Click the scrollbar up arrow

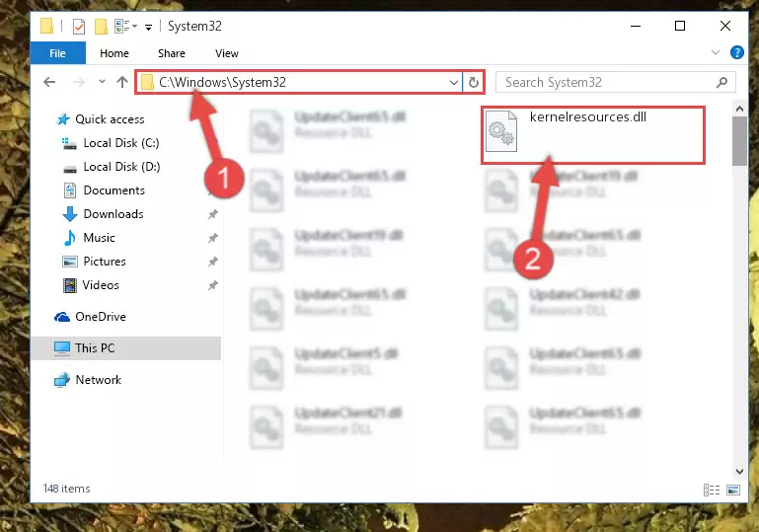pyautogui.click(x=739, y=109)
